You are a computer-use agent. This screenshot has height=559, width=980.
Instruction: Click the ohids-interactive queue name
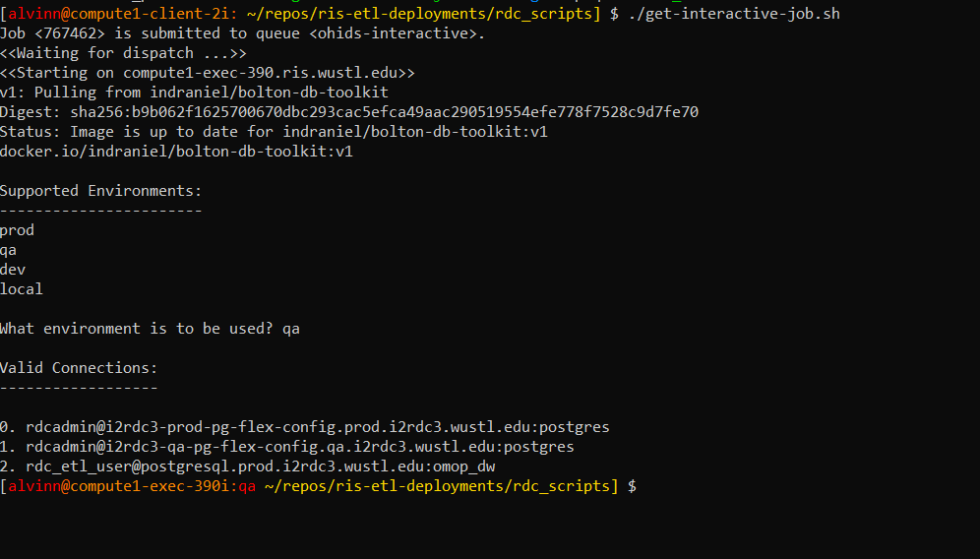pos(397,33)
